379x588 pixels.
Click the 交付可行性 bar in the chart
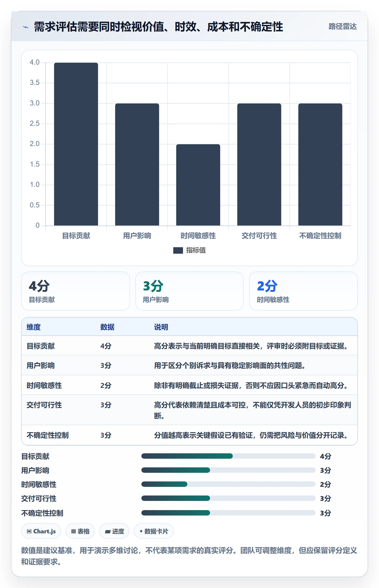[259, 164]
